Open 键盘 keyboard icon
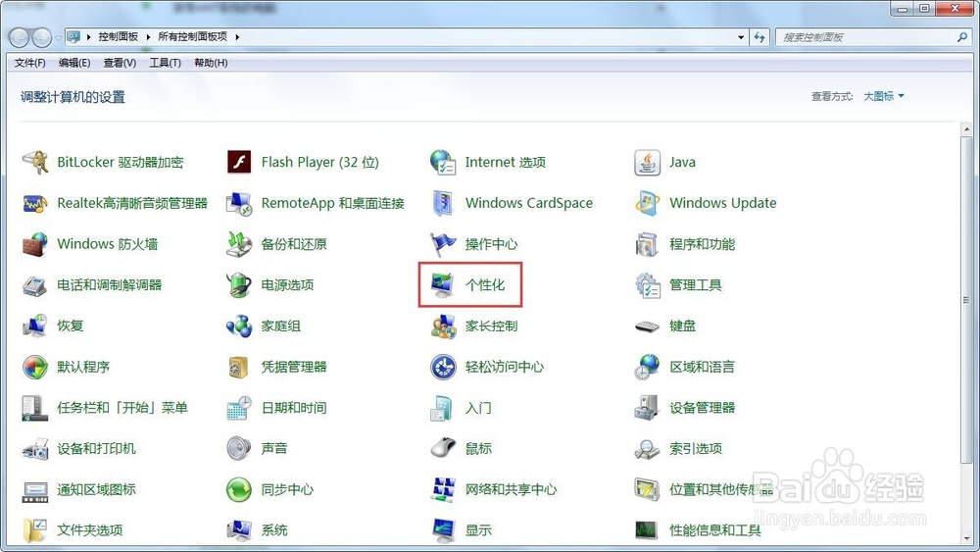980x552 pixels. (x=647, y=326)
